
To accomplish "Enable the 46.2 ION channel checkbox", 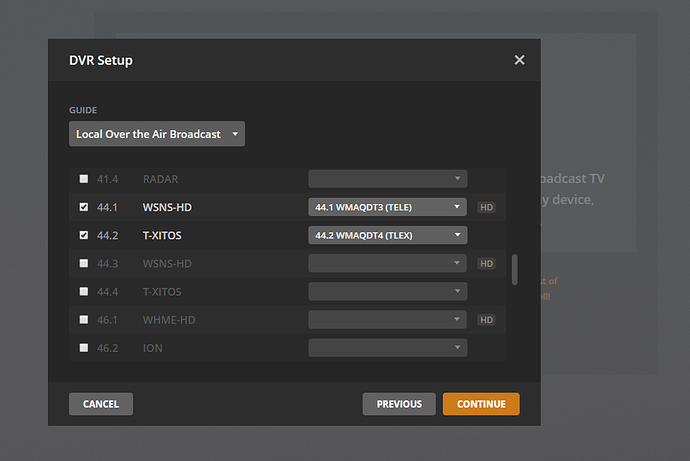I will click(84, 348).
